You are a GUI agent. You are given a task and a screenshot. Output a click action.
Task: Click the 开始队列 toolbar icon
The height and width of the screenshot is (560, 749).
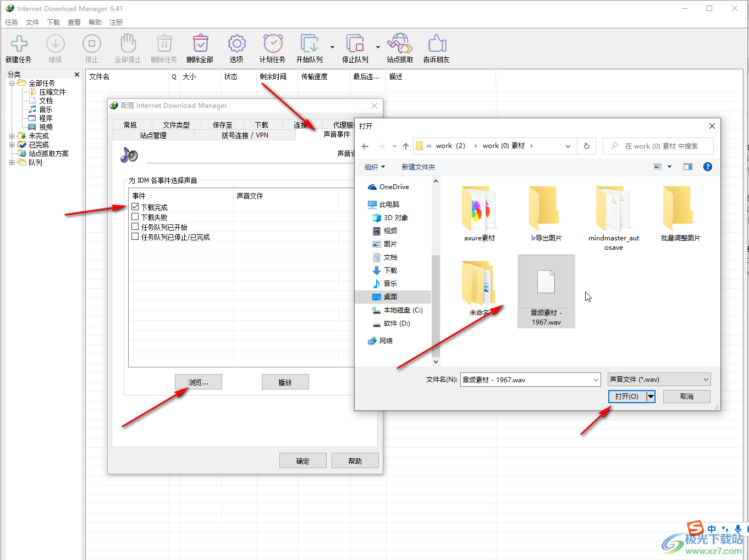[x=310, y=43]
